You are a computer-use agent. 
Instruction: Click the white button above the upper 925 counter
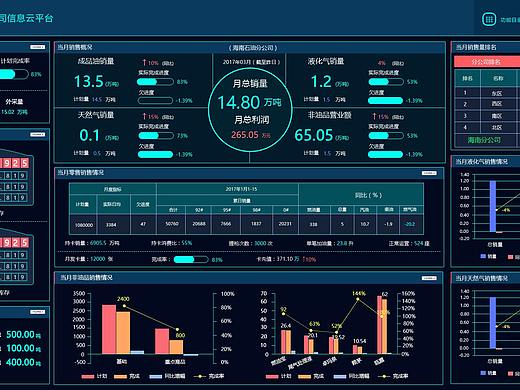pyautogui.click(x=38, y=134)
